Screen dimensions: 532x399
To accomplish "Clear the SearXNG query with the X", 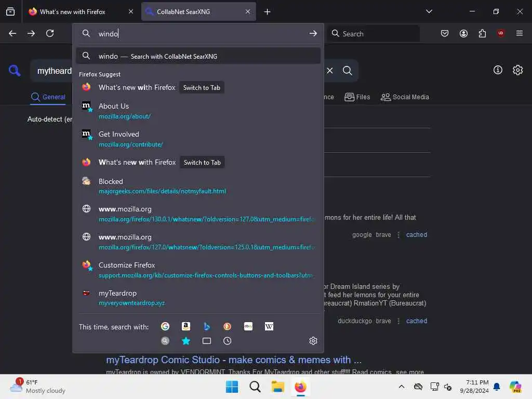I will pos(330,71).
